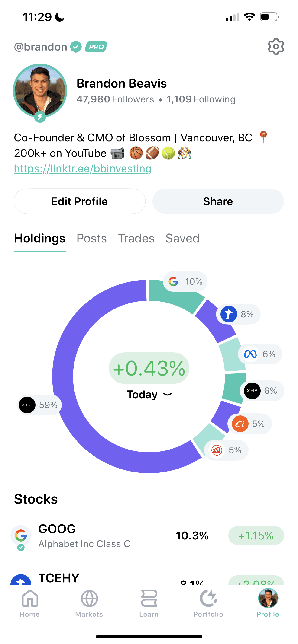Tap the Share button
Image resolution: width=298 pixels, height=644 pixels.
(218, 201)
